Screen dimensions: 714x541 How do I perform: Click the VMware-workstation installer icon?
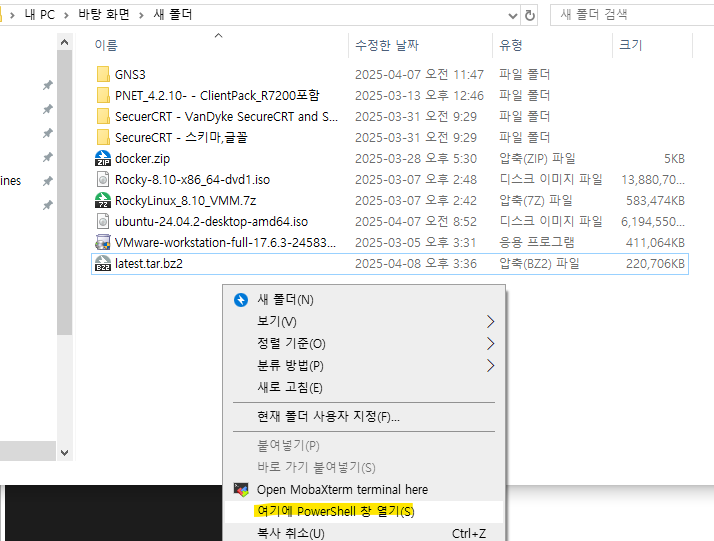click(x=103, y=242)
